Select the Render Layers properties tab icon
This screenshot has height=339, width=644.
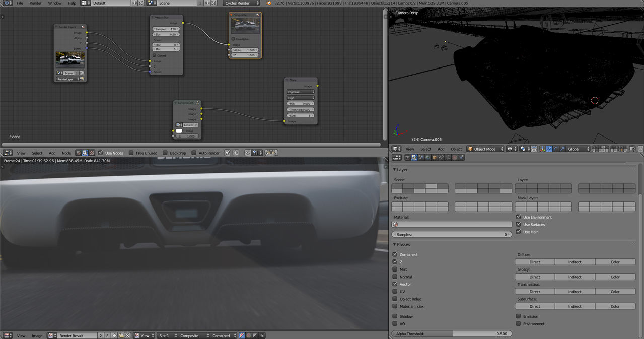click(414, 158)
